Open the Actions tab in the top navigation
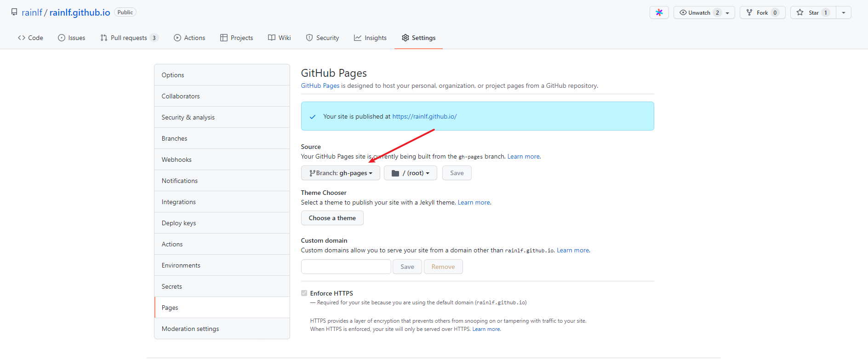Image resolution: width=868 pixels, height=359 pixels. (189, 38)
